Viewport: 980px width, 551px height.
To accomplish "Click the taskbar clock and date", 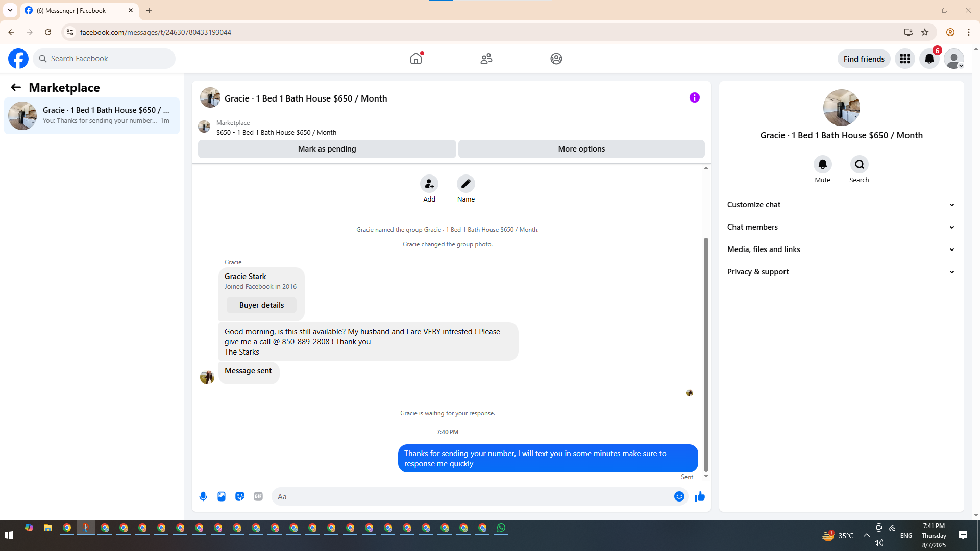I will [x=934, y=535].
